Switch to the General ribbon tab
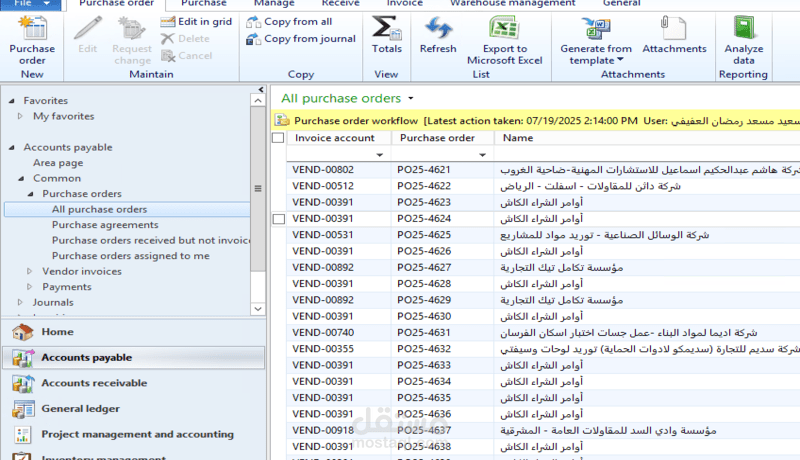This screenshot has width=800, height=460. 621,4
